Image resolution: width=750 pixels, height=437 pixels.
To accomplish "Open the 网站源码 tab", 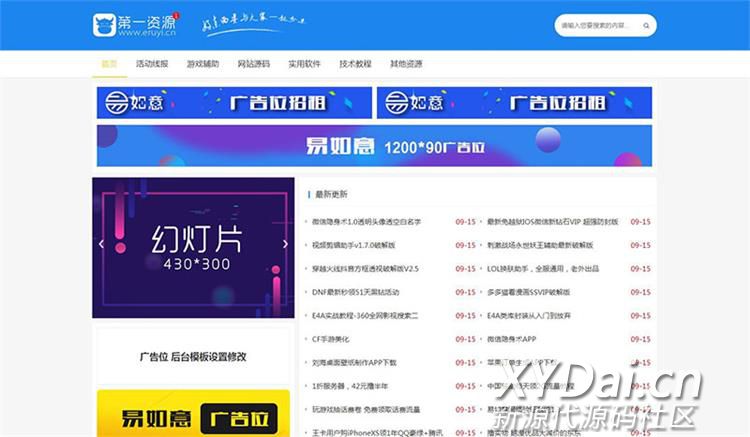I will [x=254, y=64].
